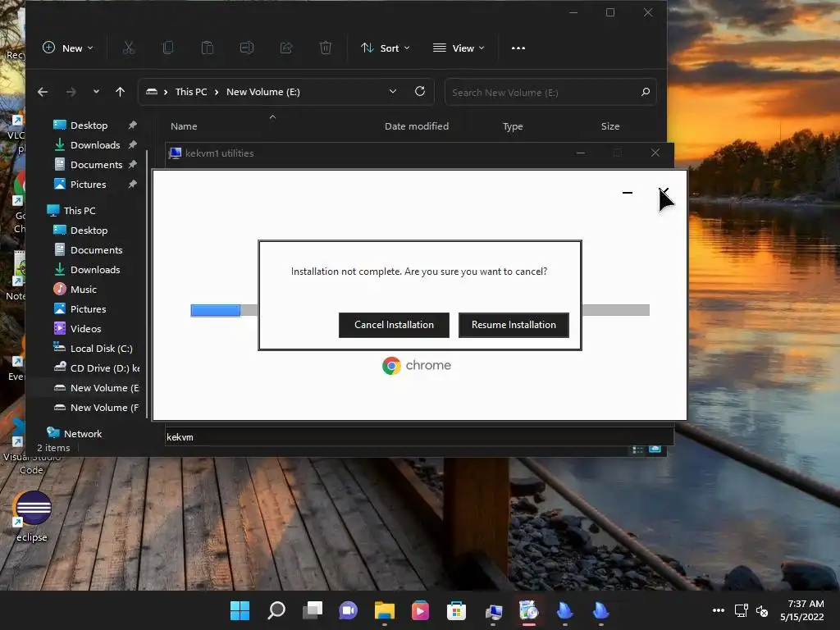Open the eclipse desktop shortcut
The height and width of the screenshot is (630, 840).
pos(32,517)
